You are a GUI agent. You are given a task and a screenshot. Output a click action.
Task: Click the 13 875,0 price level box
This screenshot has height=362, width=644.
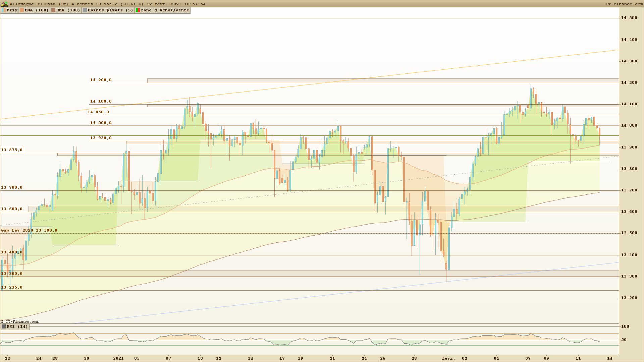point(12,150)
